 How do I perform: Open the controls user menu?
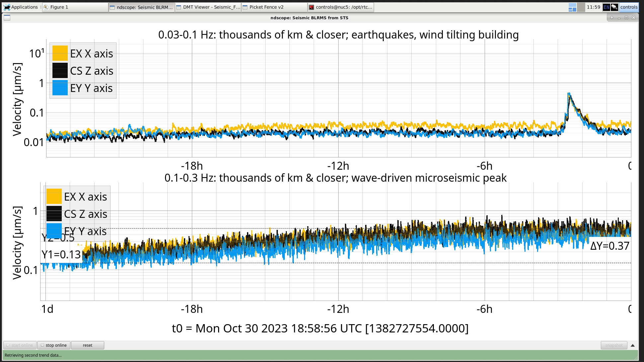(x=629, y=7)
